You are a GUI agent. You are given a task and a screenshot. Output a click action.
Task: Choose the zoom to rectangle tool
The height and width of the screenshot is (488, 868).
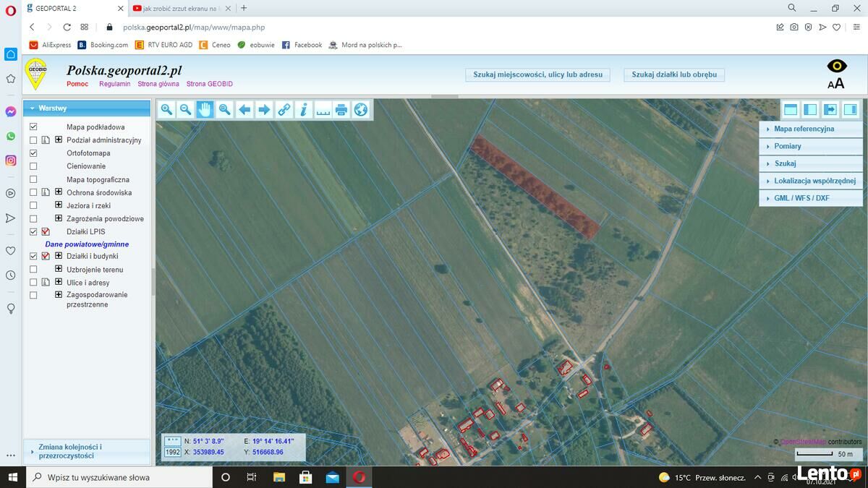pos(224,109)
